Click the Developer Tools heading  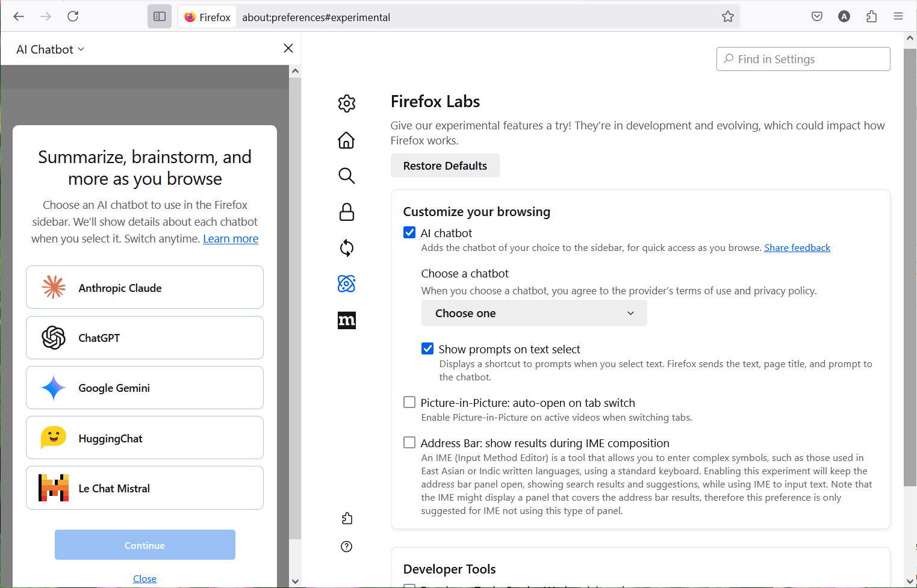[450, 569]
